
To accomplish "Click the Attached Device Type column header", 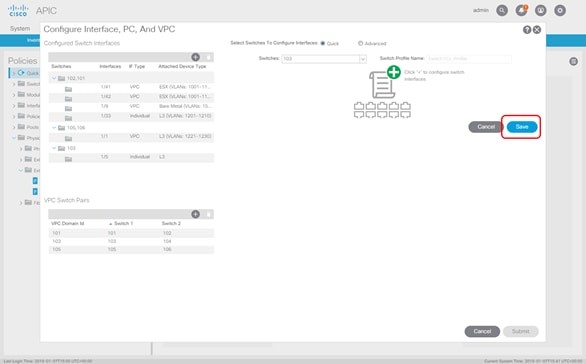I will (x=182, y=66).
